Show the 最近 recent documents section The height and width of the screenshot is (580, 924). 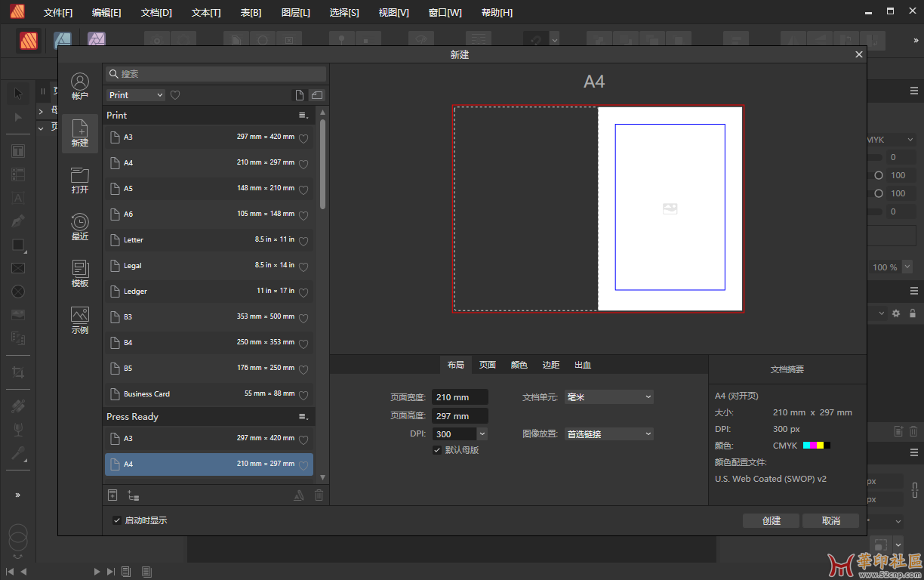coord(80,227)
